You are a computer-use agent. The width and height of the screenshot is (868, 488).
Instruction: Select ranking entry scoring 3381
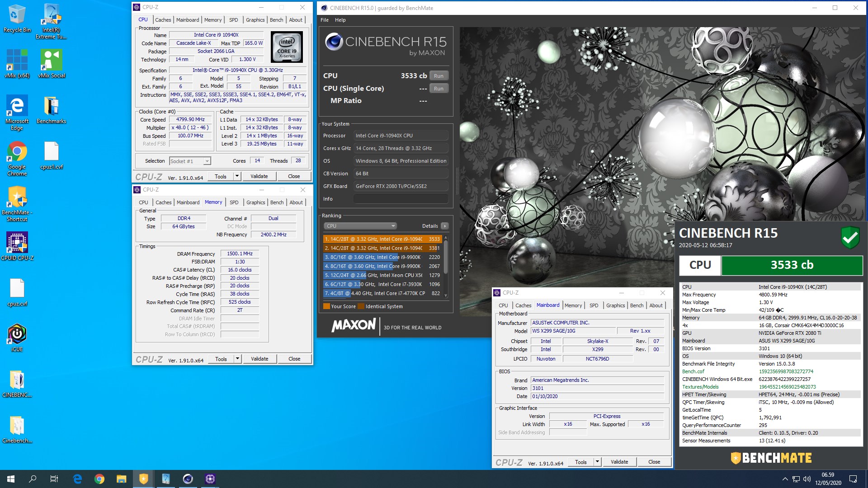(x=382, y=248)
